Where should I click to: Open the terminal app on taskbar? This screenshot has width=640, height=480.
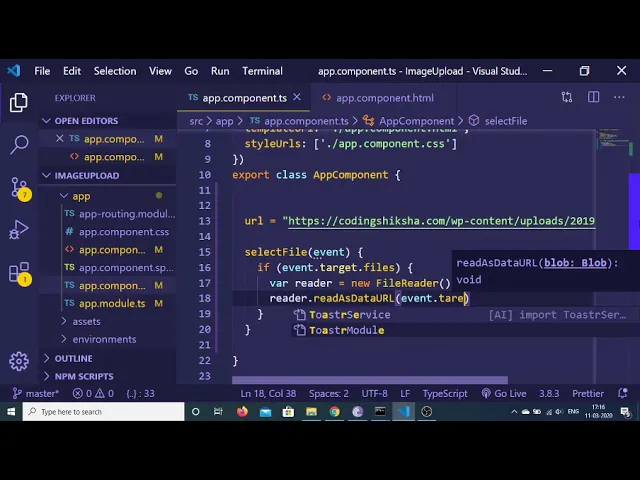point(380,411)
